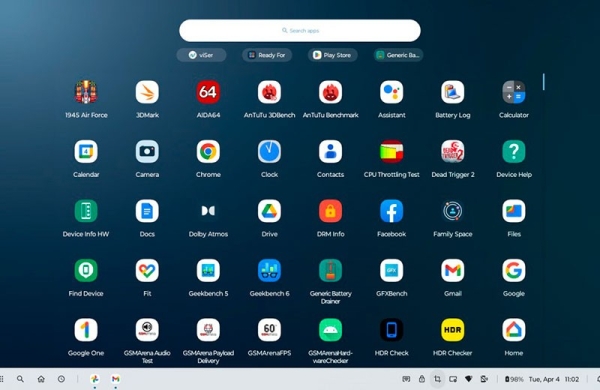The image size is (600, 390).
Task: Go to home via taskbar icon
Action: point(41,379)
